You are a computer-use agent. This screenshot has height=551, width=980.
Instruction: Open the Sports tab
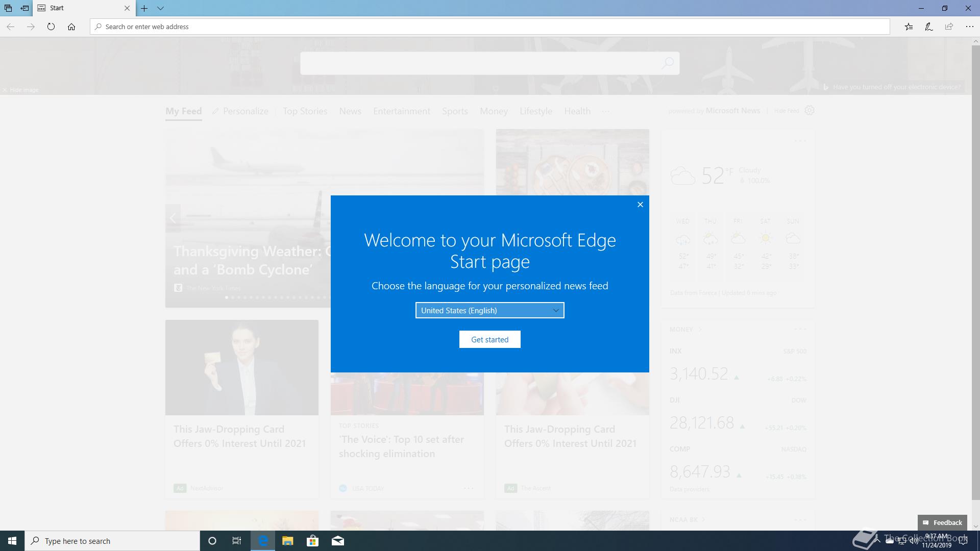[455, 111]
